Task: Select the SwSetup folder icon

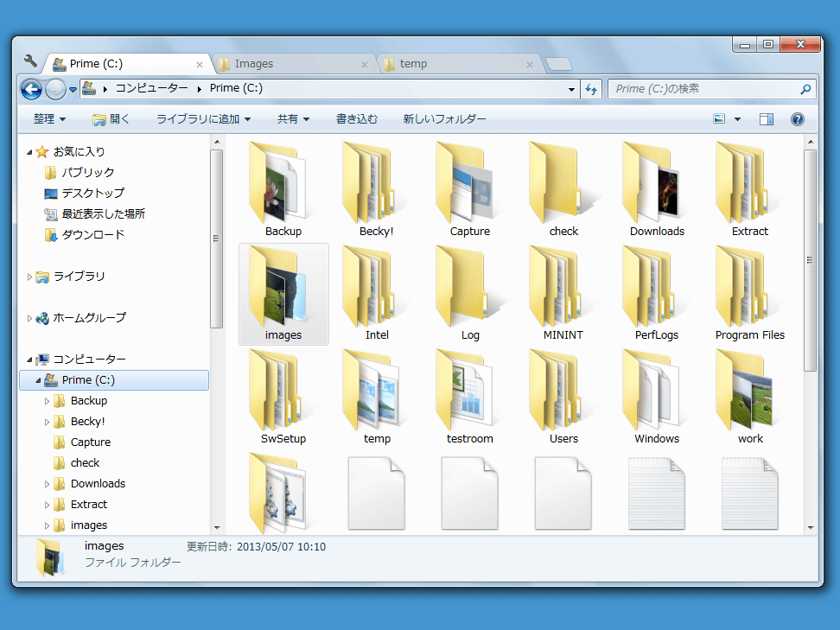Action: pyautogui.click(x=277, y=390)
